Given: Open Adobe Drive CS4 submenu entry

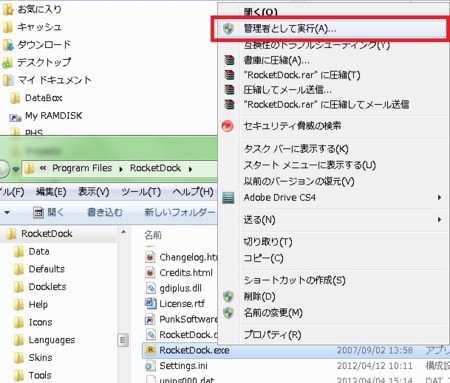Looking at the screenshot, I should 279,197.
